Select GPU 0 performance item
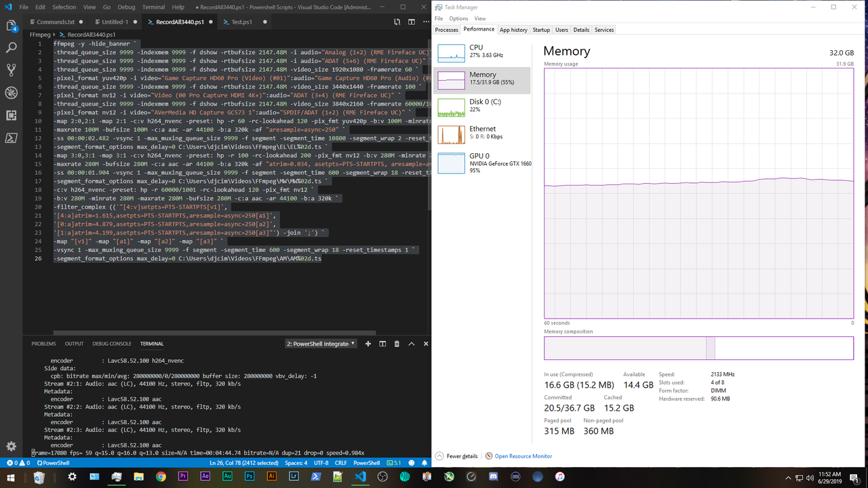This screenshot has width=868, height=488. [482, 163]
